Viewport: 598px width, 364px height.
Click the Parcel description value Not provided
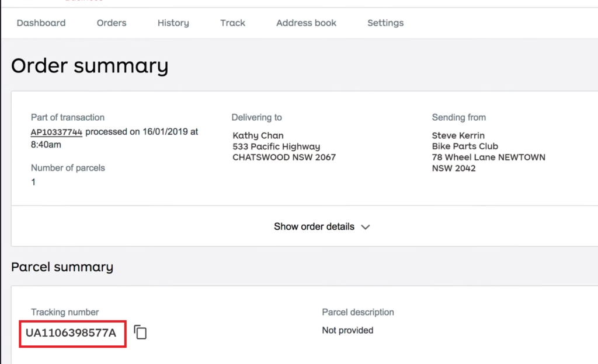tap(347, 330)
